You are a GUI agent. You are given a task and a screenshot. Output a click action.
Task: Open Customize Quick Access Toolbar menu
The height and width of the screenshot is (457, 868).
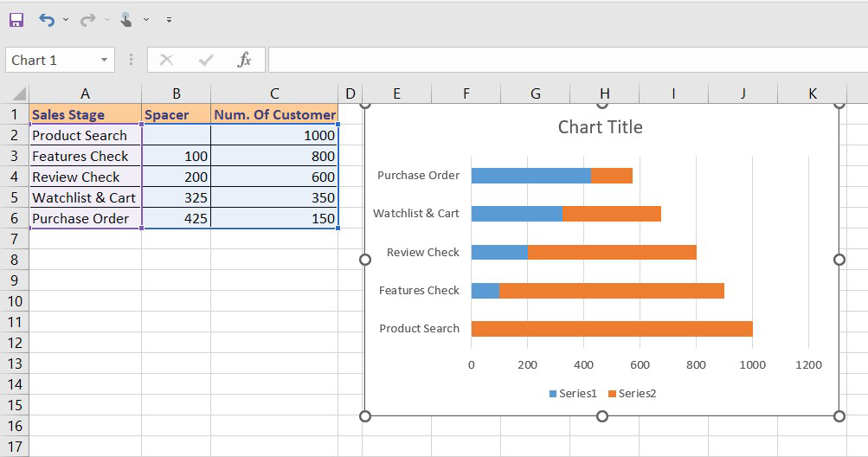click(169, 19)
